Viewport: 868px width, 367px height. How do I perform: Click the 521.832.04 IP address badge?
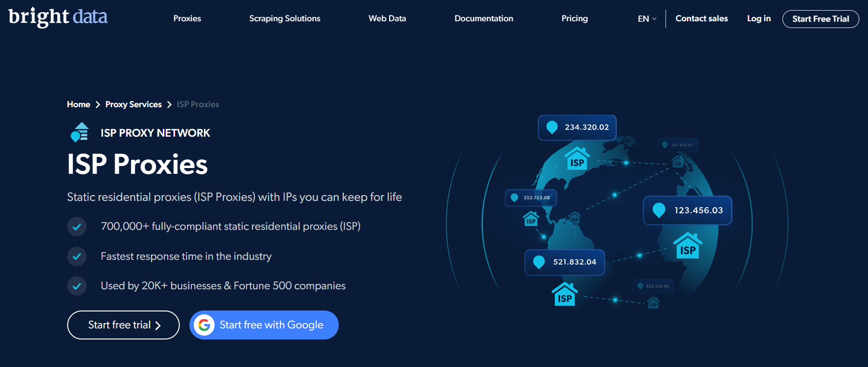coord(564,262)
